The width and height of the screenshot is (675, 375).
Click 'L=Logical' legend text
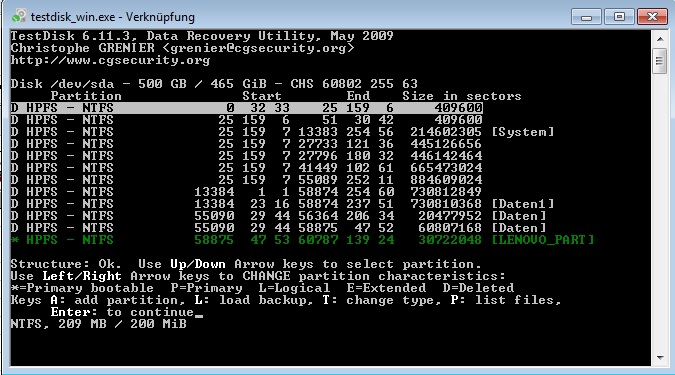coord(294,288)
